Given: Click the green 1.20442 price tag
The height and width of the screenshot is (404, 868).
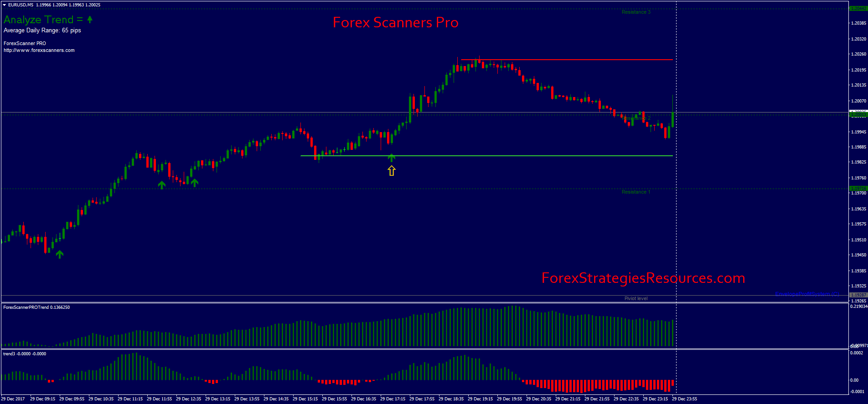Looking at the screenshot, I should coord(858,9).
